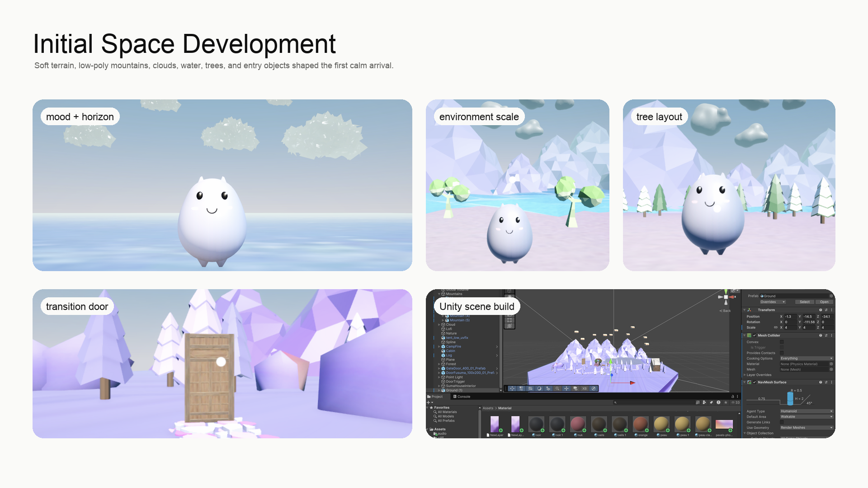Image resolution: width=868 pixels, height=488 pixels.
Task: Click search by label tag icon in Project
Action: (711, 403)
